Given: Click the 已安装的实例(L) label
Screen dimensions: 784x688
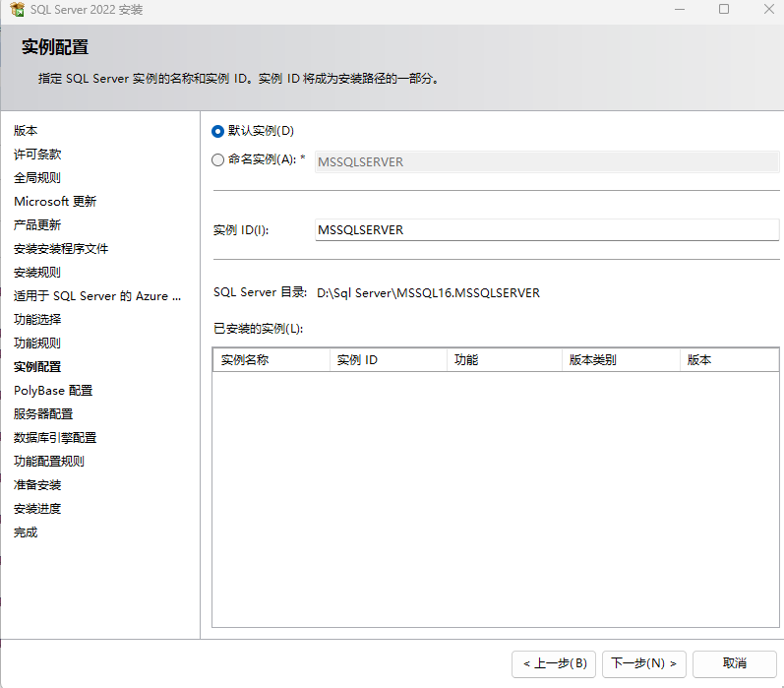Looking at the screenshot, I should (x=259, y=329).
